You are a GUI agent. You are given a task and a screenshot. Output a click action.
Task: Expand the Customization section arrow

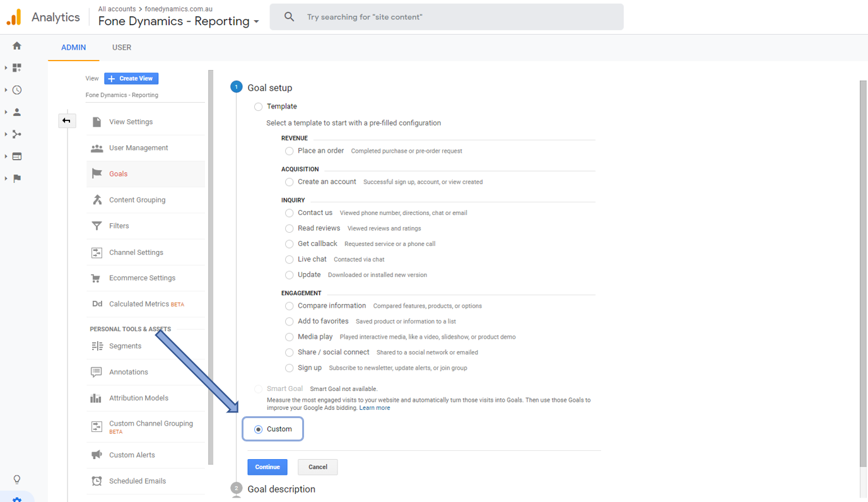point(6,67)
